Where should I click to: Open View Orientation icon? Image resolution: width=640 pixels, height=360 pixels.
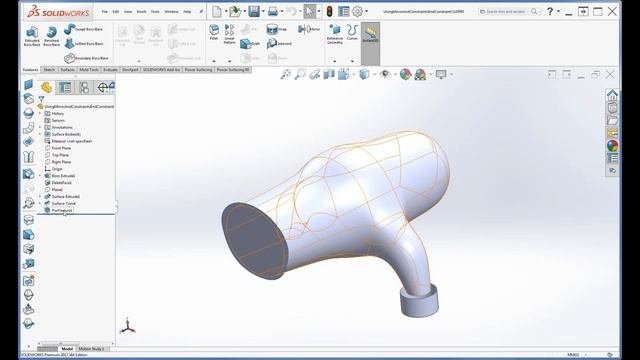343,74
